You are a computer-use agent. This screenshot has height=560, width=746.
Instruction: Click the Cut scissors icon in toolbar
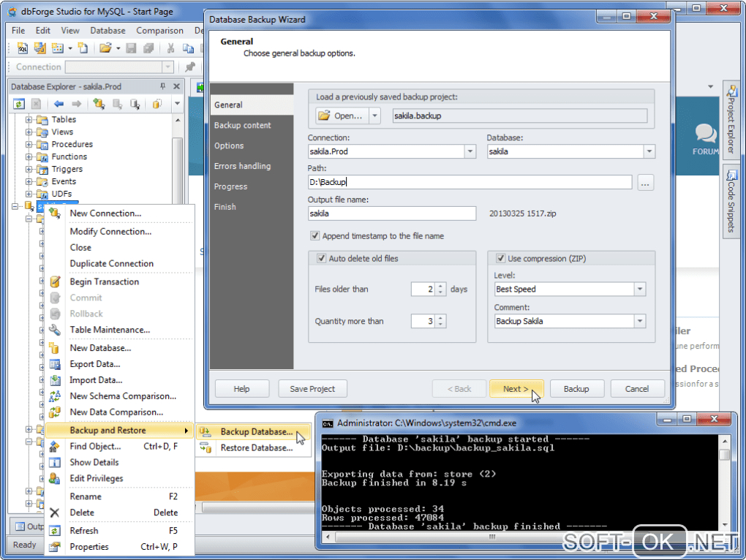coord(170,48)
